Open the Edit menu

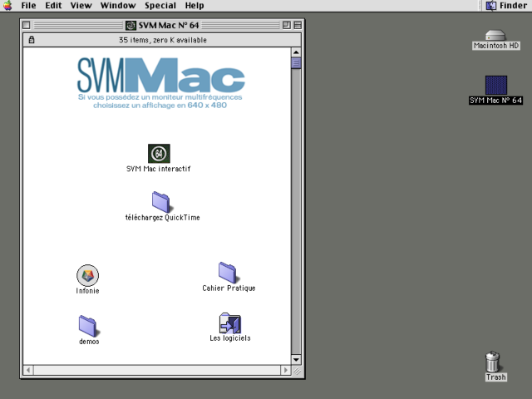[x=53, y=6]
